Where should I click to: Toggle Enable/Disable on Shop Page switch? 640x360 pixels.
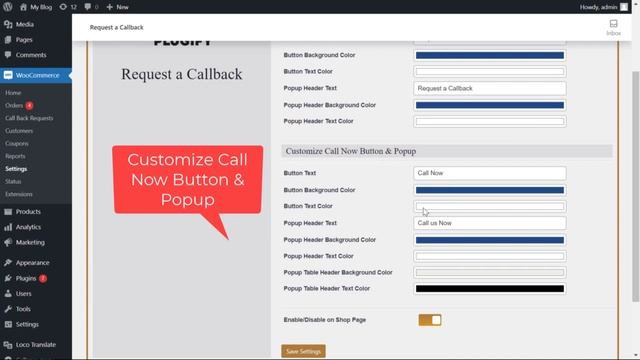[x=430, y=320]
